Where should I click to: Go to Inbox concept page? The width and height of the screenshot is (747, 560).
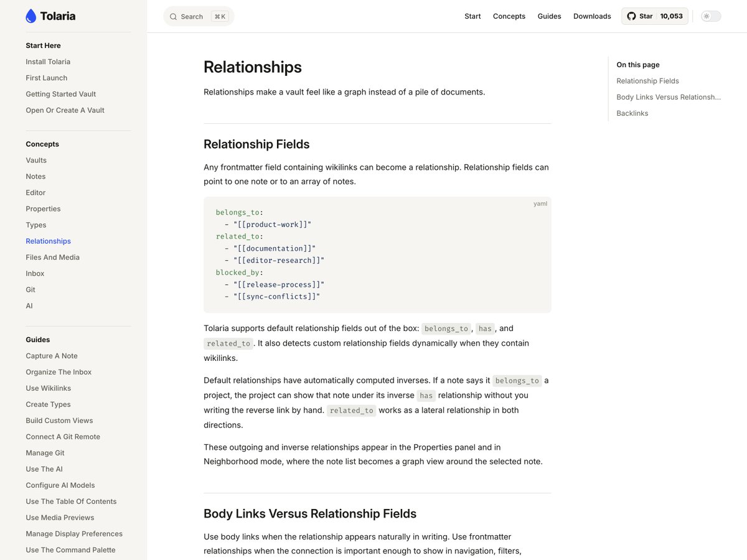pos(35,273)
